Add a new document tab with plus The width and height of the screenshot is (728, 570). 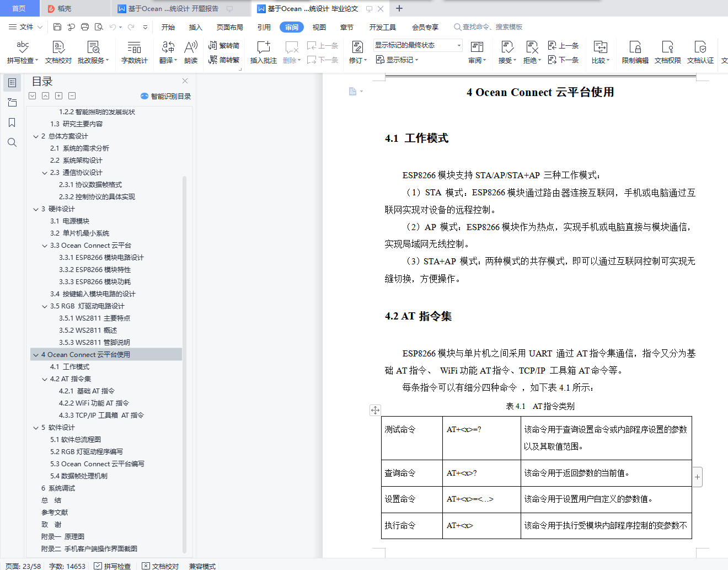[x=399, y=8]
